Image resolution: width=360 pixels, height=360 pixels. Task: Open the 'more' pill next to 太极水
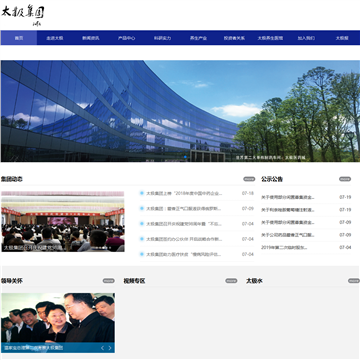(354, 281)
